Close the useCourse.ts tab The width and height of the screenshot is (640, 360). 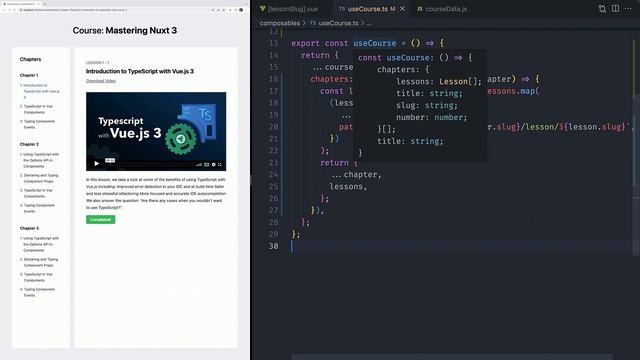[402, 9]
